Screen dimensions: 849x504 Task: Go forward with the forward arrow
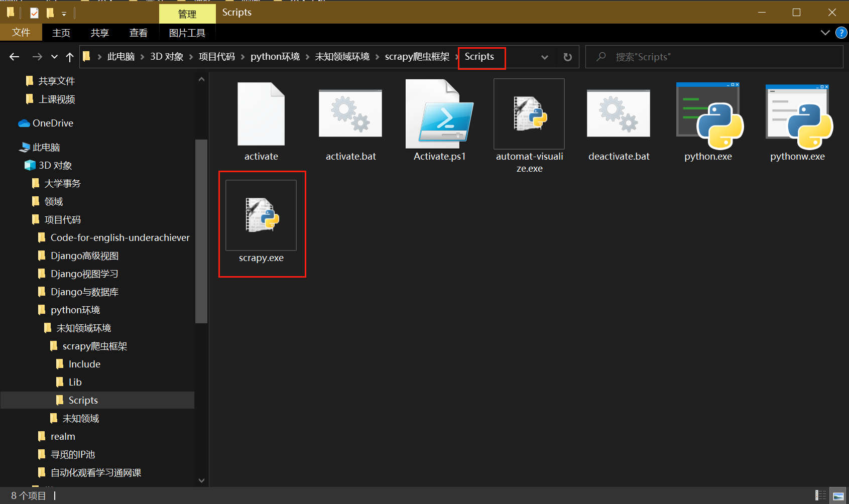pos(37,57)
